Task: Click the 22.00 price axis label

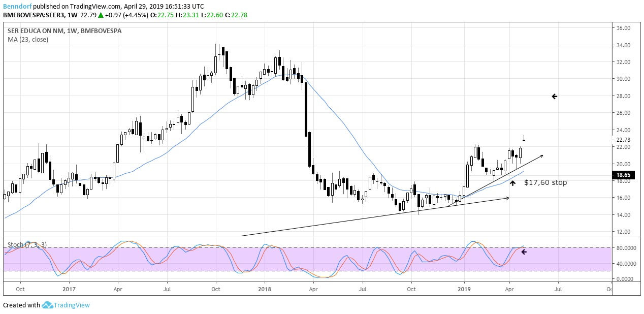Action: pyautogui.click(x=624, y=147)
